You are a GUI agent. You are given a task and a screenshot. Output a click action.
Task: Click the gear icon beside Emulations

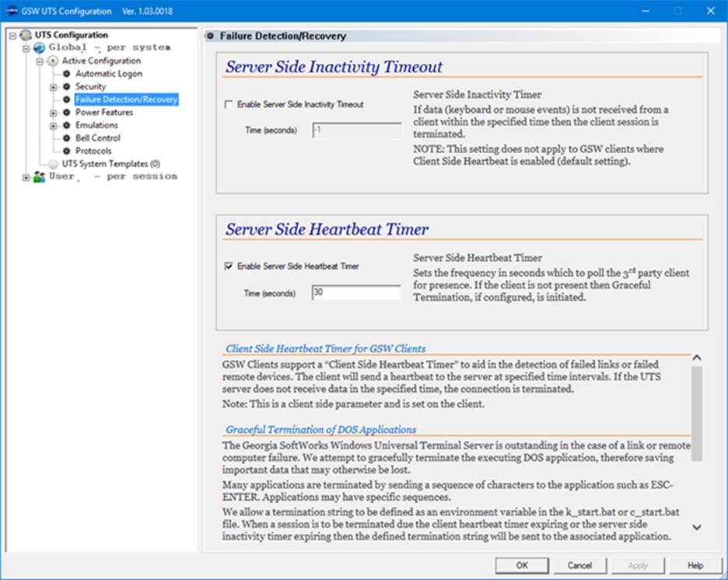pyautogui.click(x=66, y=125)
